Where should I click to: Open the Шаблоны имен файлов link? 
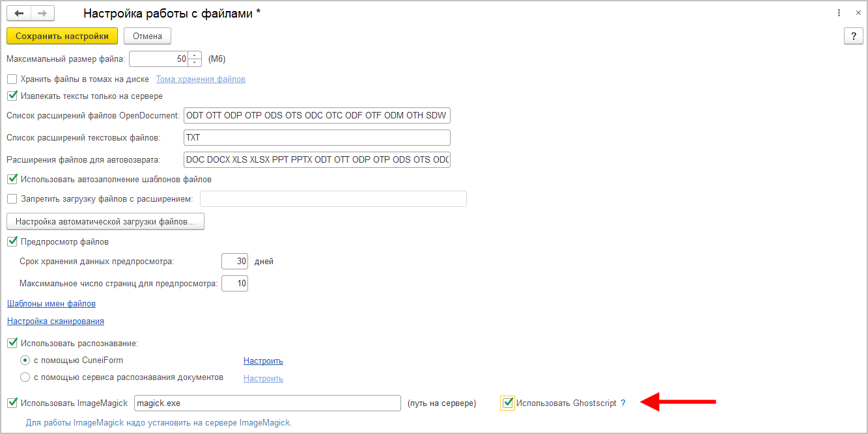[x=51, y=304]
